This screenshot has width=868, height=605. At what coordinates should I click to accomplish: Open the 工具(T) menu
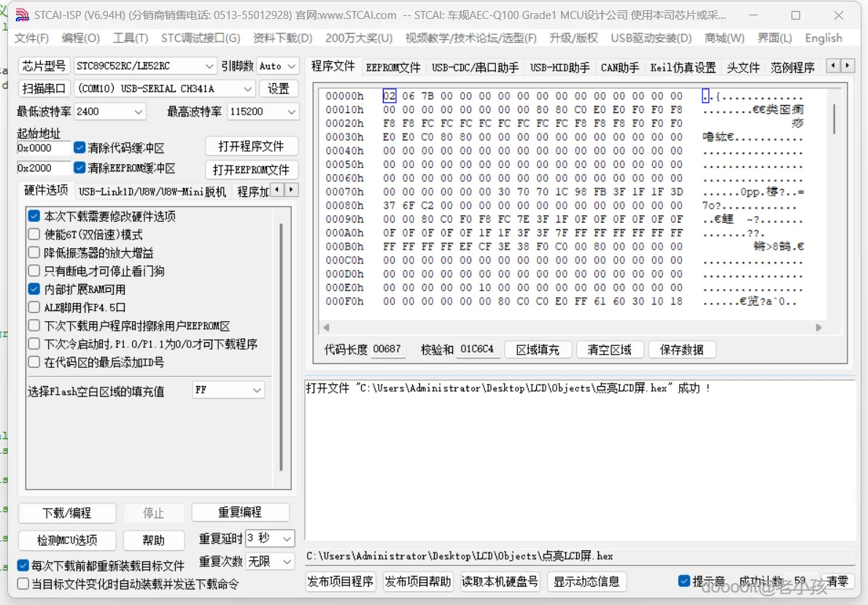tap(131, 38)
